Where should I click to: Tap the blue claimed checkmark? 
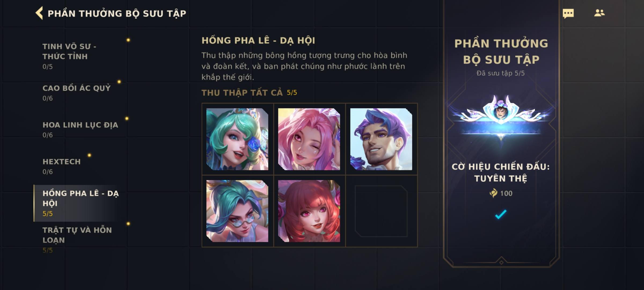[501, 214]
